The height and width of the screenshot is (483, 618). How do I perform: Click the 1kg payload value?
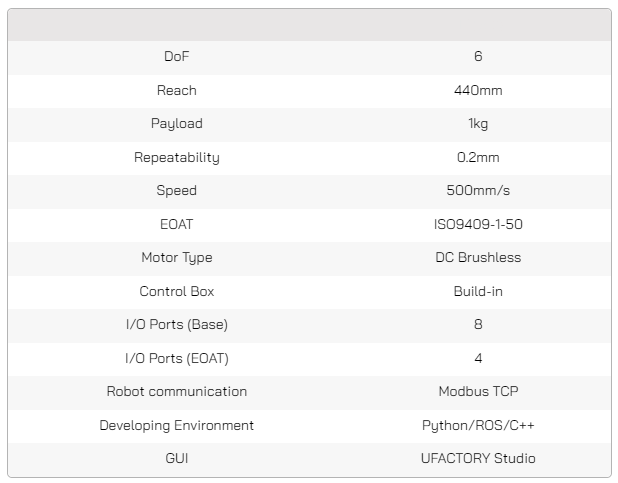(x=477, y=124)
